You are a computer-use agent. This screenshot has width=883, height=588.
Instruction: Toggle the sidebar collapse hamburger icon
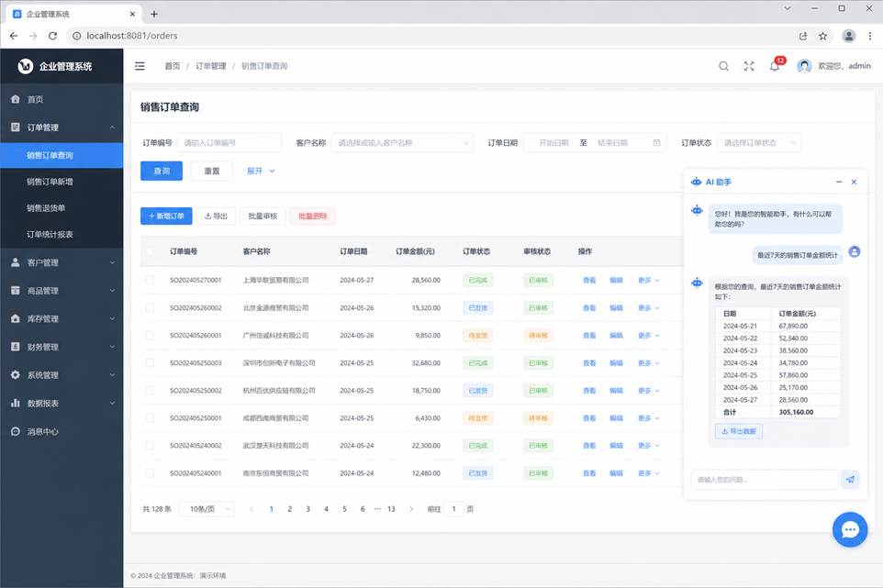pyautogui.click(x=140, y=66)
